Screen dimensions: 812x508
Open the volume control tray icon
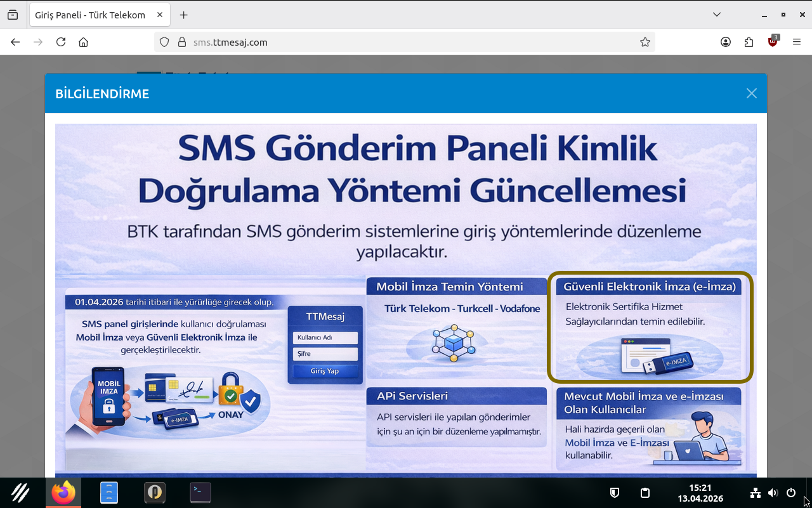pos(773,493)
